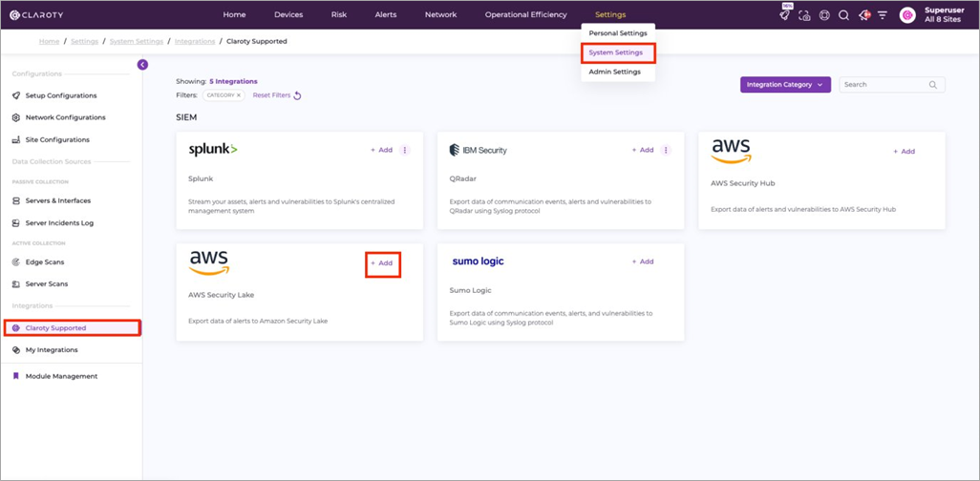Choose Admin Settings from dropdown

[615, 73]
